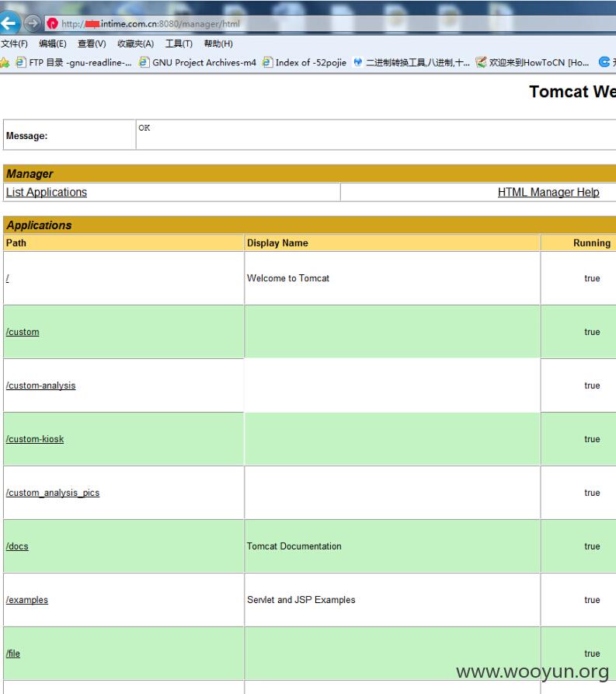Image resolution: width=616 pixels, height=694 pixels.
Task: Click the Message: label
Action: (x=26, y=136)
